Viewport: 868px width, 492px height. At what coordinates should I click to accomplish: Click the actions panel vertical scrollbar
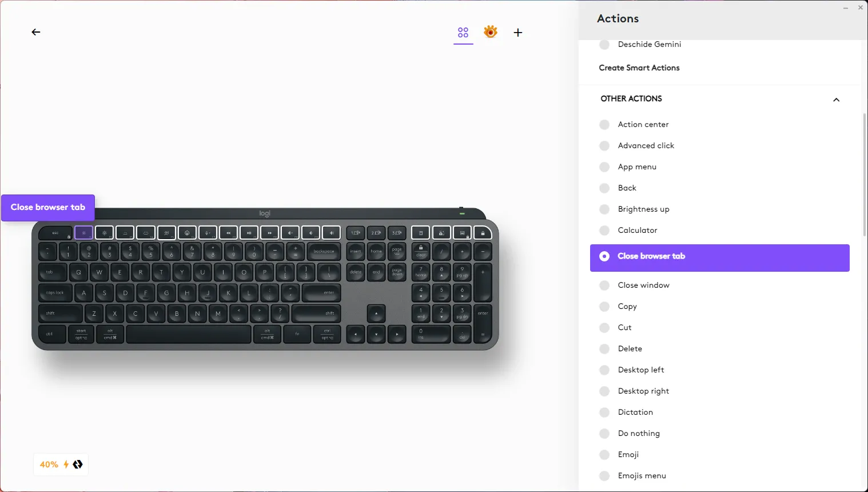865,175
